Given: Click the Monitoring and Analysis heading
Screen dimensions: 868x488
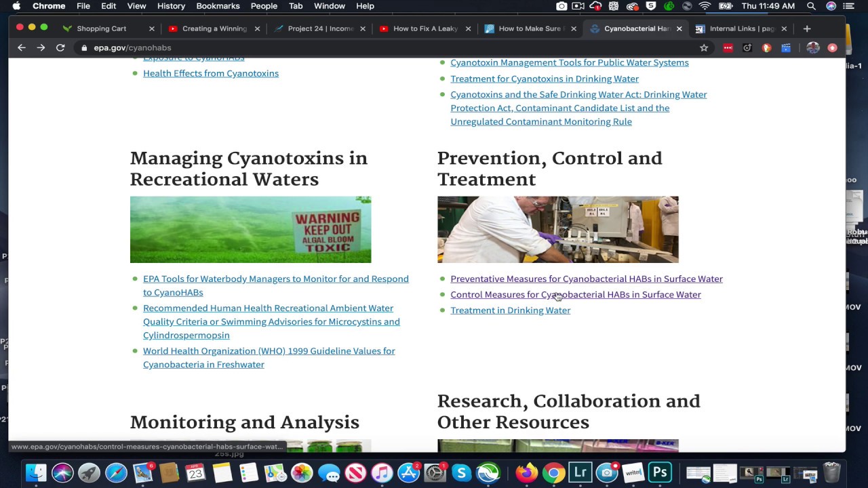Looking at the screenshot, I should (245, 422).
